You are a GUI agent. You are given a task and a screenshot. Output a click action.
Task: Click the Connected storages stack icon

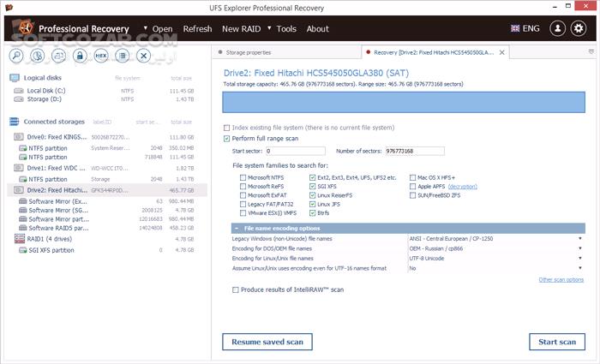[x=15, y=122]
